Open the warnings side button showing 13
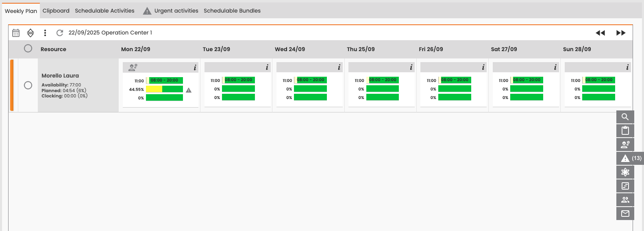The width and height of the screenshot is (644, 231). (x=630, y=158)
